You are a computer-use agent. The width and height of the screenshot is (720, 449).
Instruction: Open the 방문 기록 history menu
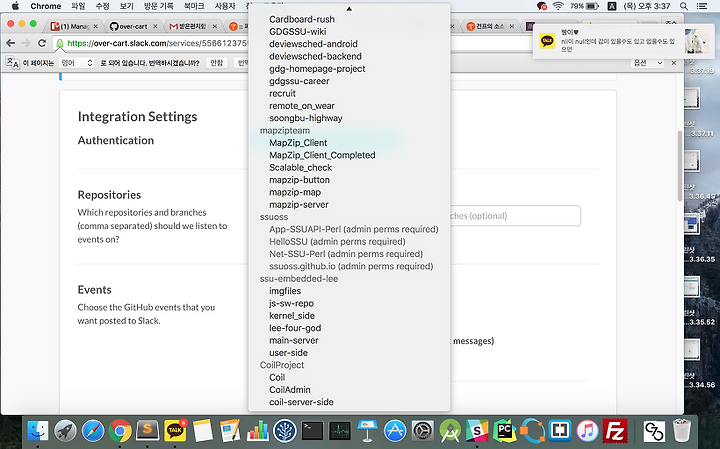tap(158, 6)
